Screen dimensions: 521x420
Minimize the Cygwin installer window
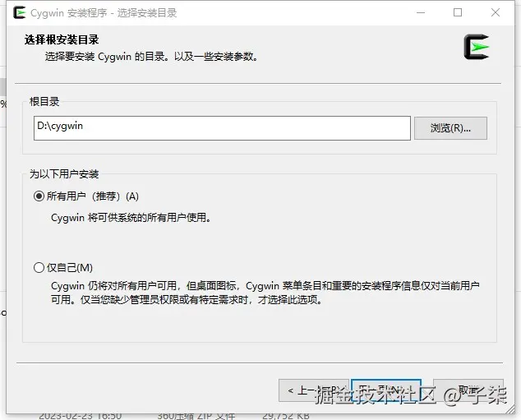point(421,12)
